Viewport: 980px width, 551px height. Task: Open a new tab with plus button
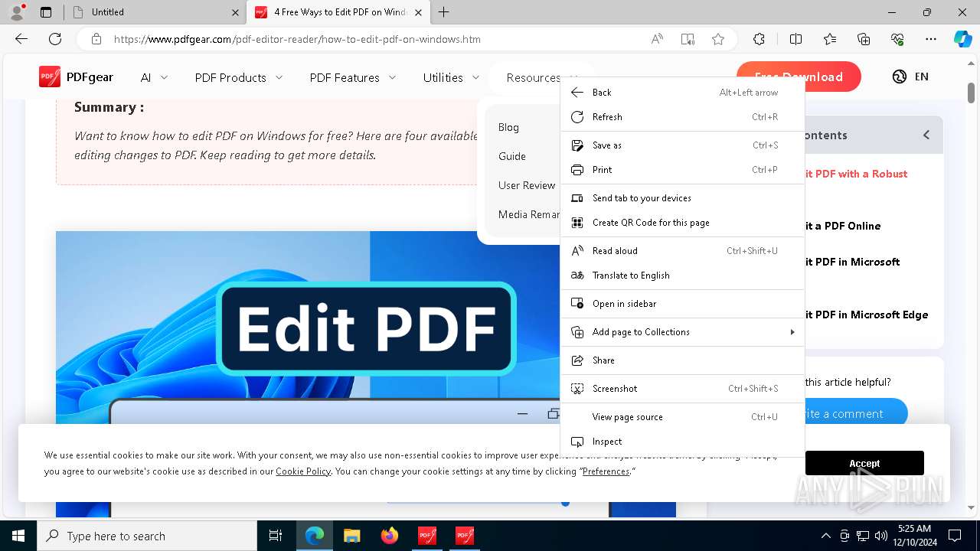(x=444, y=11)
